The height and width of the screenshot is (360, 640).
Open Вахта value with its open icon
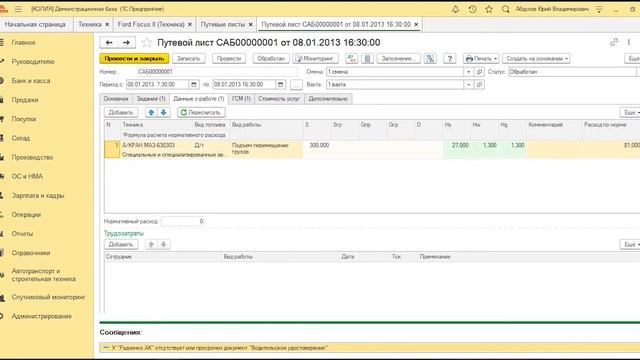pos(480,84)
